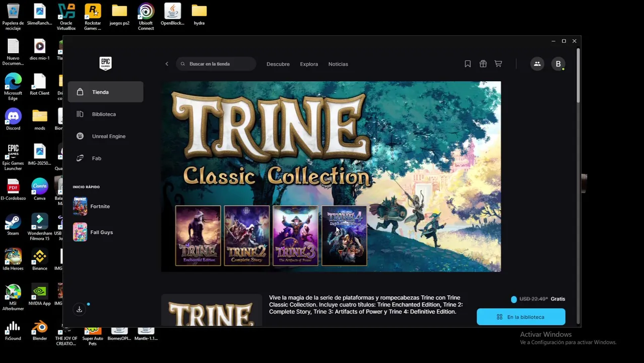Select the Steam desktop icon

[x=13, y=225]
